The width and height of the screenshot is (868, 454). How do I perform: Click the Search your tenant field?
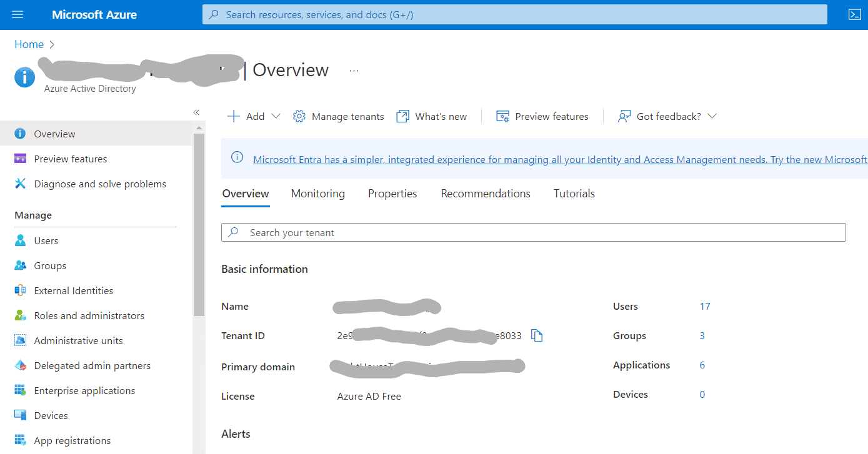(x=533, y=232)
